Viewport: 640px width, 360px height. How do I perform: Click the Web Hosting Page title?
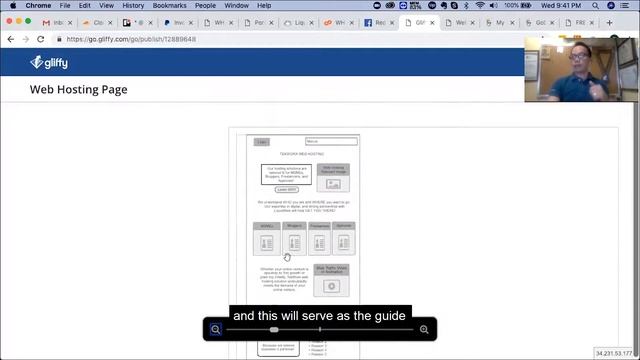click(x=78, y=89)
